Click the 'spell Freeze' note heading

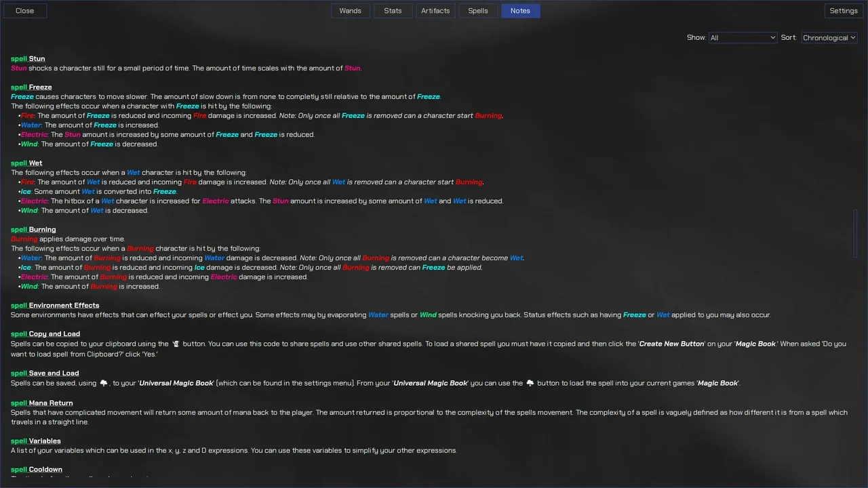[x=31, y=87]
